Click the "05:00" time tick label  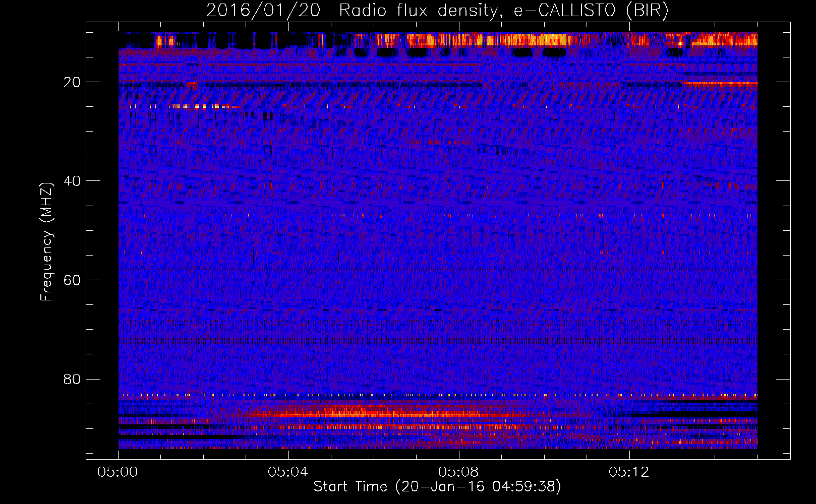coord(118,472)
